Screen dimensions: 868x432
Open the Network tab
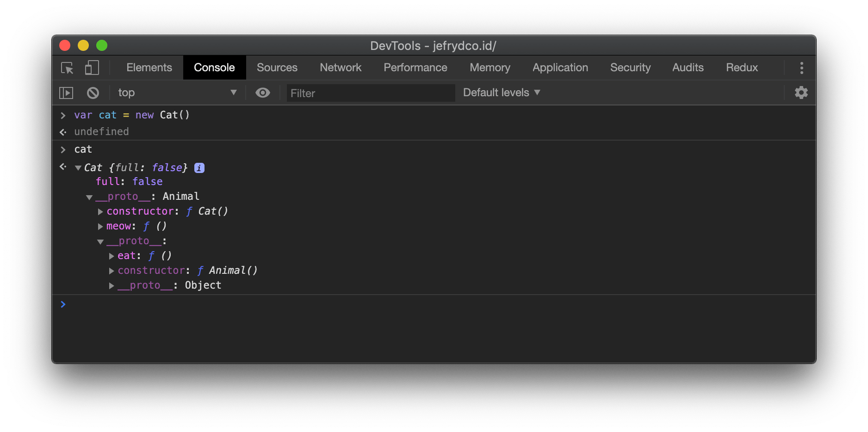pos(341,68)
